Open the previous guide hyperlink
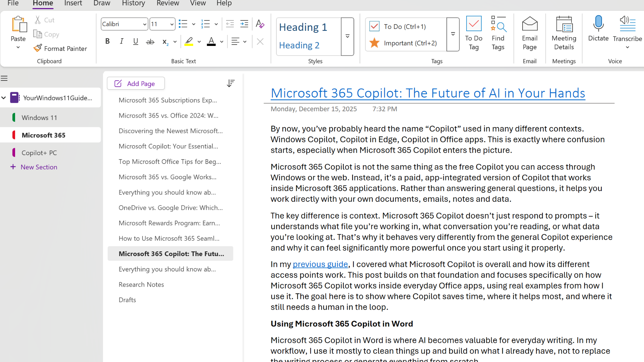The height and width of the screenshot is (362, 644). (320, 264)
